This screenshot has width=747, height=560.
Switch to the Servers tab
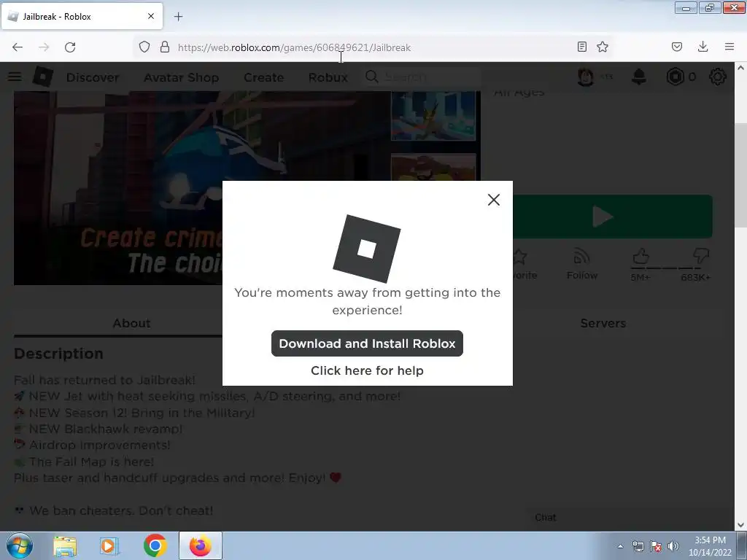point(603,323)
